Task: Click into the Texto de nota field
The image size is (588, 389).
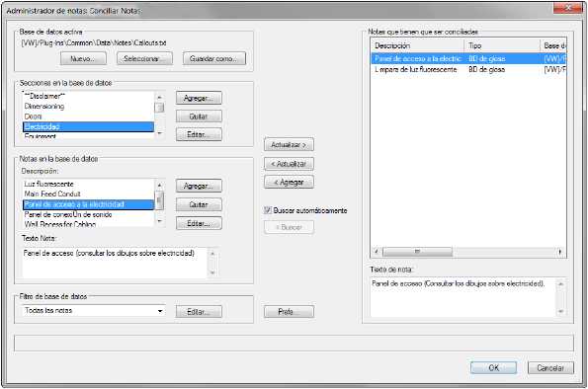Action: 463,297
